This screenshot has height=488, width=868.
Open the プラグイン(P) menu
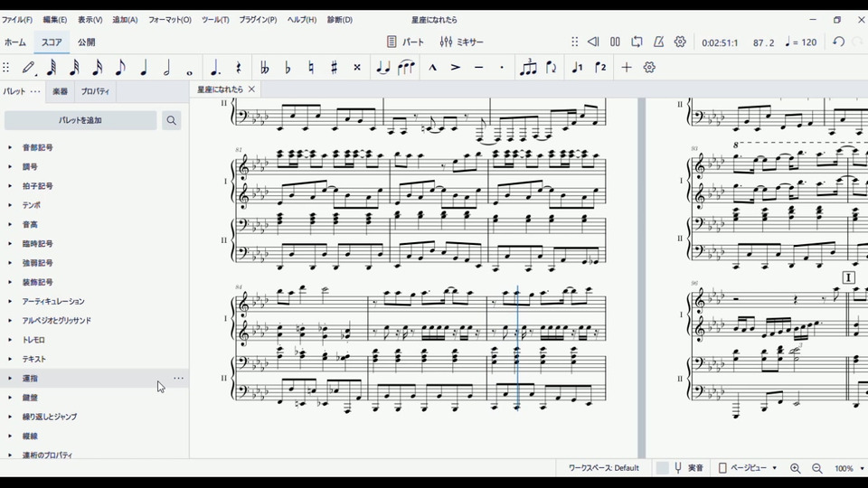click(x=258, y=20)
